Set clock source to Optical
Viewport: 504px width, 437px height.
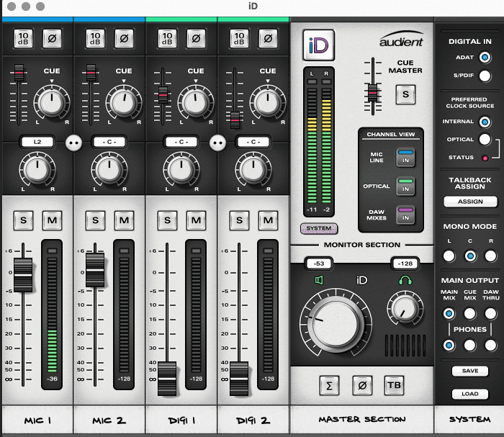(x=485, y=140)
